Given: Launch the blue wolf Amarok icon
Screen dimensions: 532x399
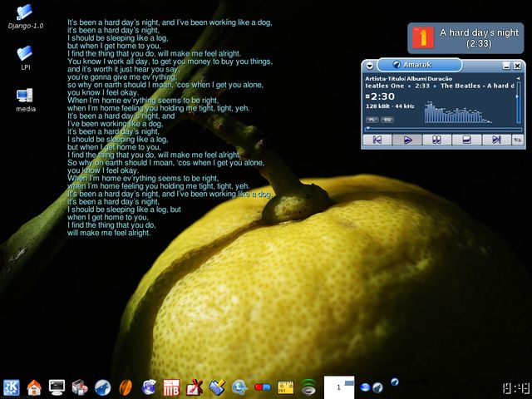Looking at the screenshot, I should click(102, 387).
